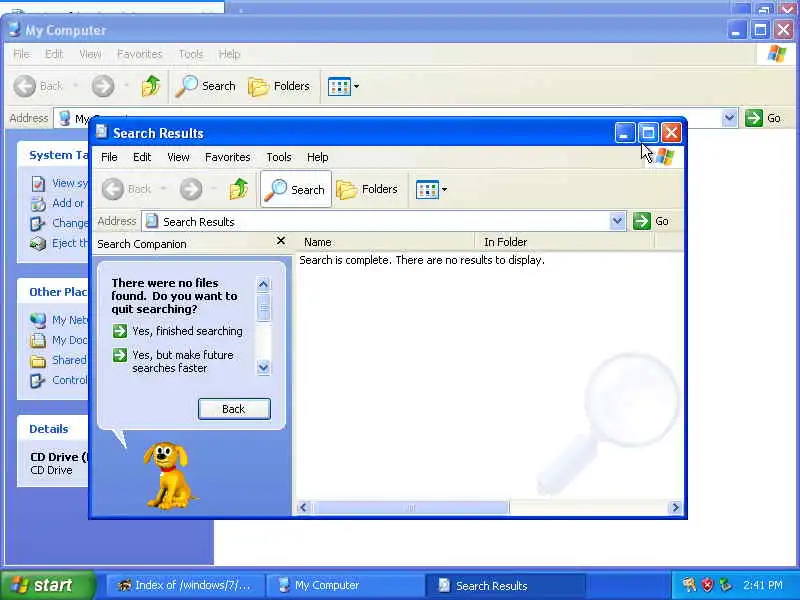The image size is (800, 600).
Task: Click the red shield security tray icon
Action: click(707, 585)
